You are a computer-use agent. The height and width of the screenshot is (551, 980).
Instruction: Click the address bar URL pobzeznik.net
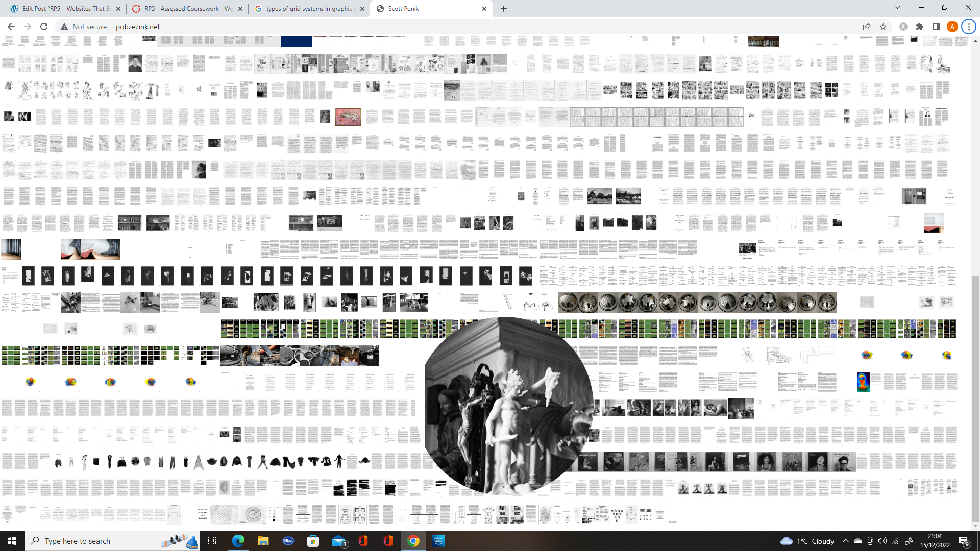coord(138,27)
